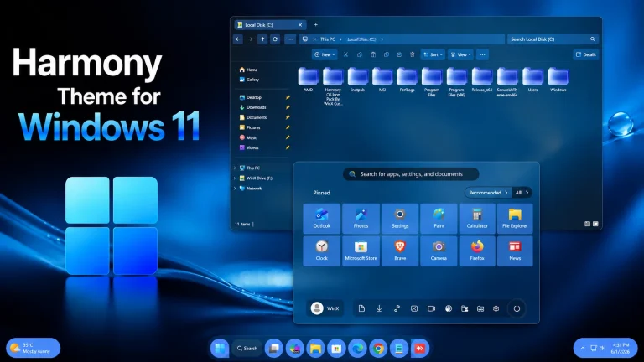This screenshot has height=362, width=644.
Task: Open Downloads in Quick access
Action: [x=252, y=107]
